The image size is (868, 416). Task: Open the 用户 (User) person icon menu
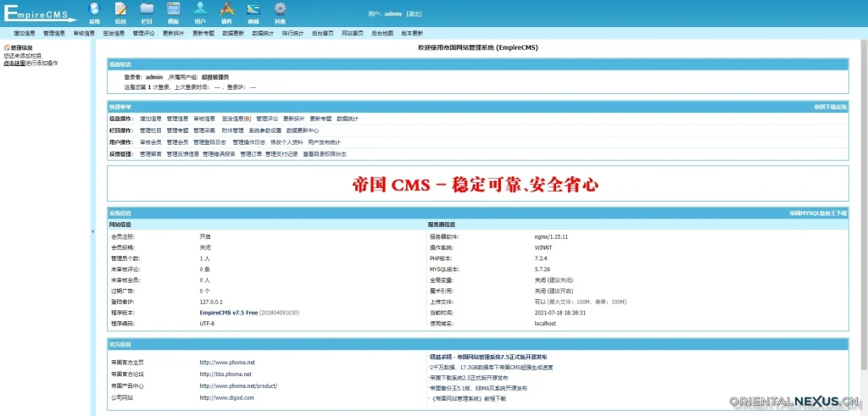click(200, 13)
